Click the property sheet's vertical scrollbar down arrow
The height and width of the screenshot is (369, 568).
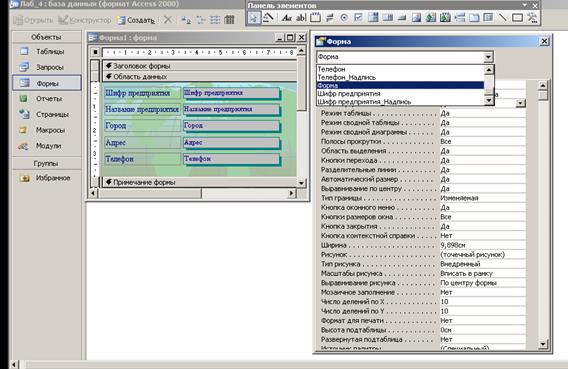[543, 344]
